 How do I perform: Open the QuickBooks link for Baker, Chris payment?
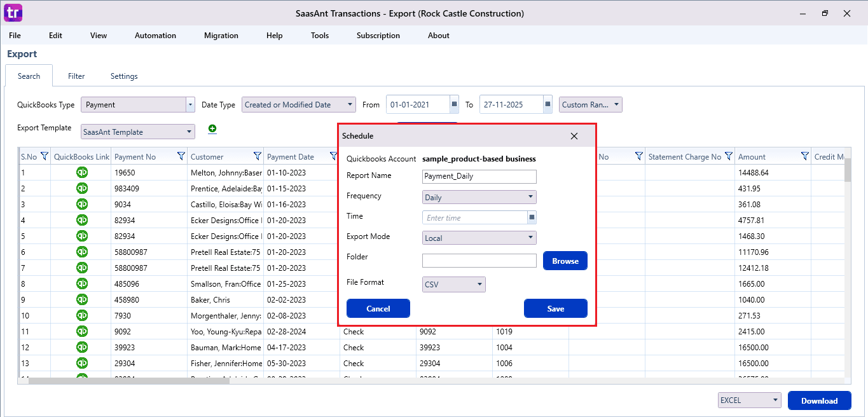[x=81, y=299]
